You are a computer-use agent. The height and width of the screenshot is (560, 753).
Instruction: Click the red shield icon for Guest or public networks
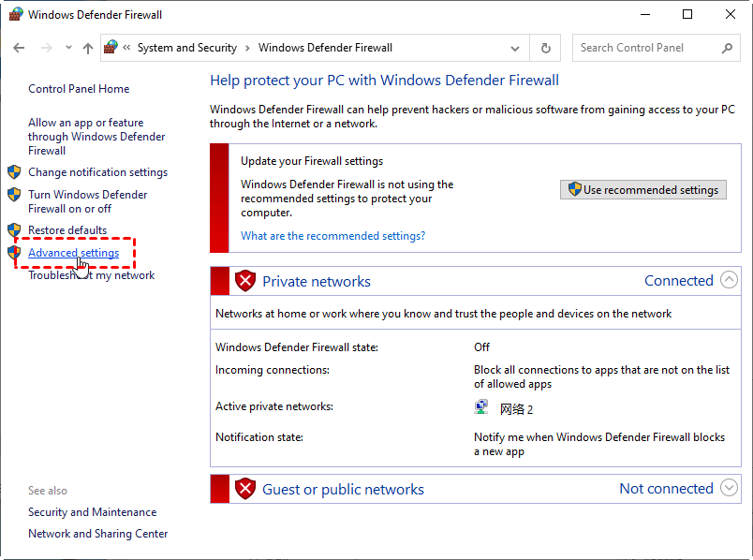click(x=245, y=489)
